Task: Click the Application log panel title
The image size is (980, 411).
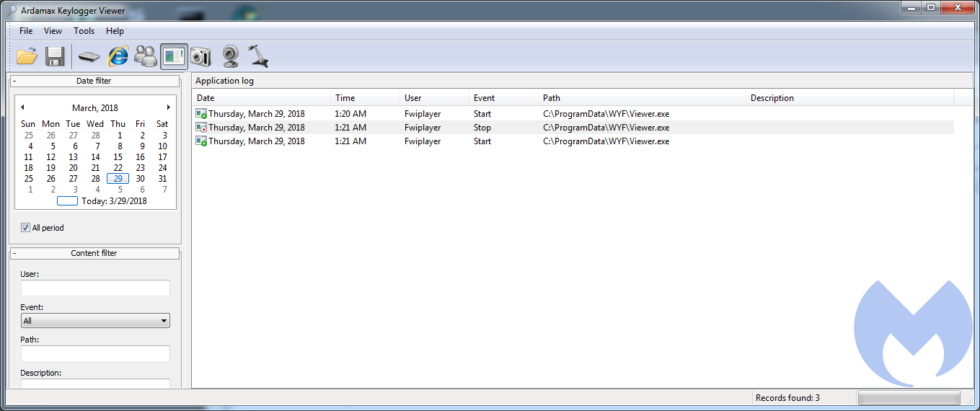Action: pos(224,81)
